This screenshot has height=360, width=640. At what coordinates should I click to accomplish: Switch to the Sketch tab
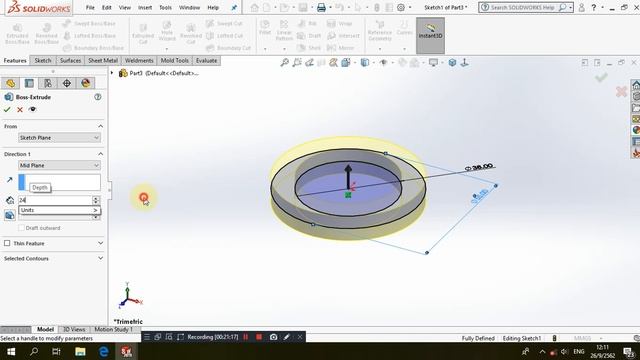click(43, 60)
